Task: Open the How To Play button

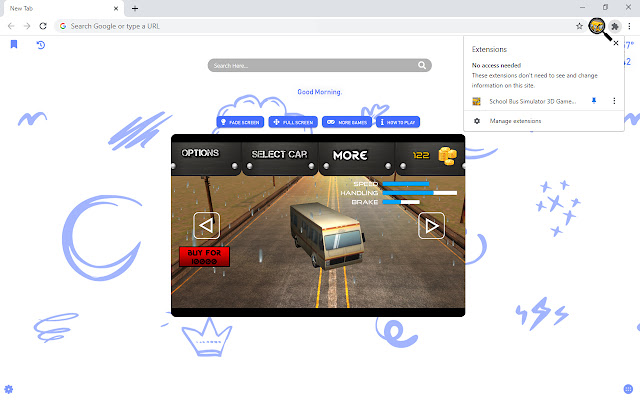Action: coord(398,122)
